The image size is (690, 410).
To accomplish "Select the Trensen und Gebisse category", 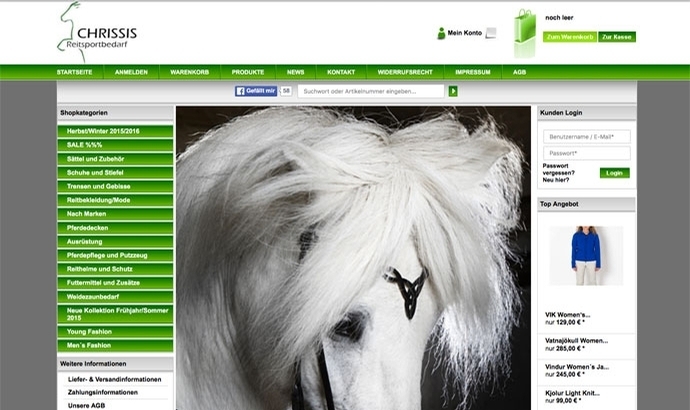I will (115, 186).
